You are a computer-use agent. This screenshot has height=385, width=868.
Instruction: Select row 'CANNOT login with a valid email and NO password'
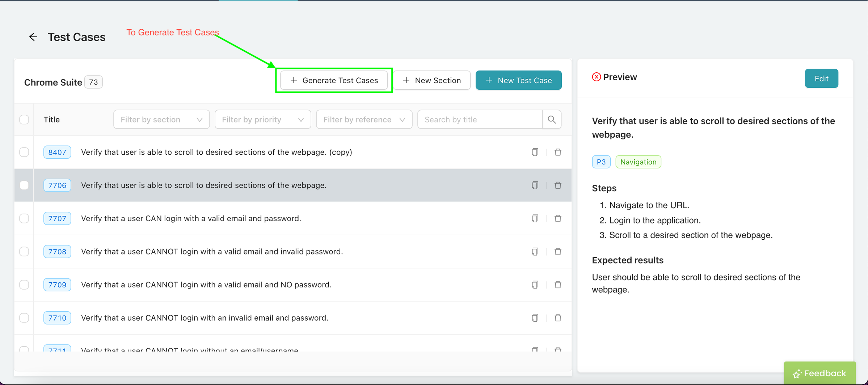293,285
